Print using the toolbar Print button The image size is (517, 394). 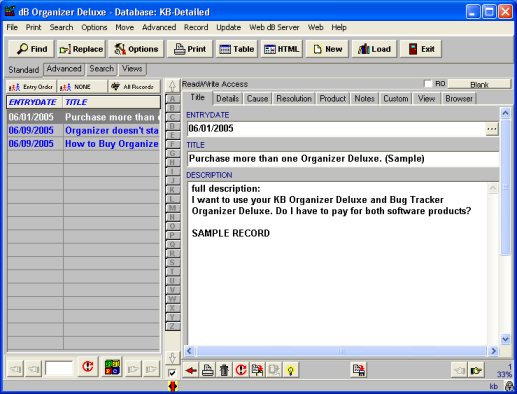click(190, 49)
